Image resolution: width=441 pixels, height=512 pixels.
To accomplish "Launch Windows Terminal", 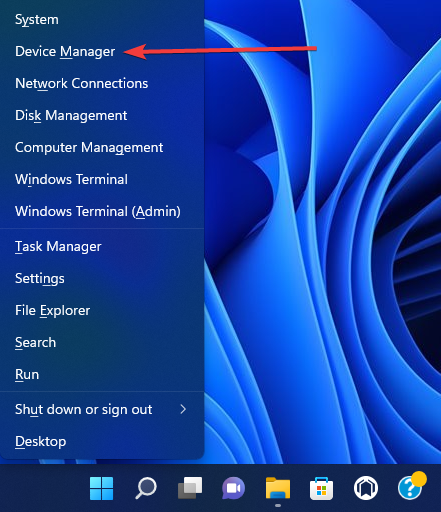I will pos(102,179).
